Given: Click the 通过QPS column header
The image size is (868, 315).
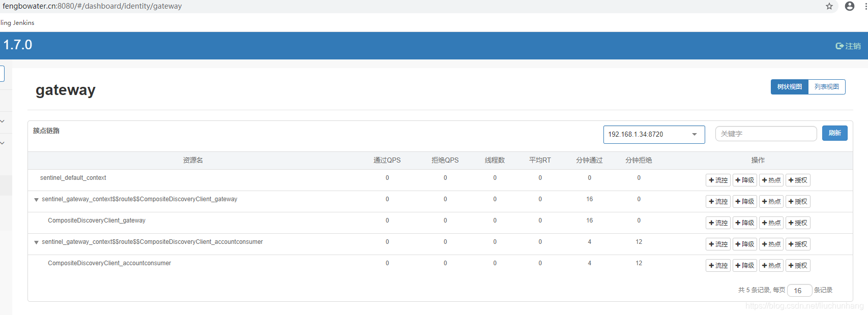Looking at the screenshot, I should (x=387, y=160).
